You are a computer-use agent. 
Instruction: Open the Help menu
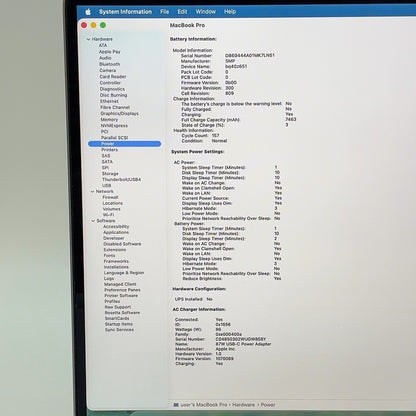(230, 12)
